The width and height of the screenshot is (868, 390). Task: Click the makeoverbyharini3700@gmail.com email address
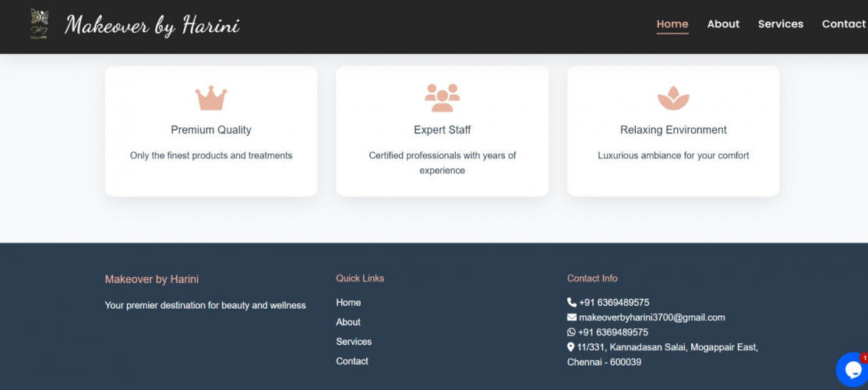click(x=652, y=317)
